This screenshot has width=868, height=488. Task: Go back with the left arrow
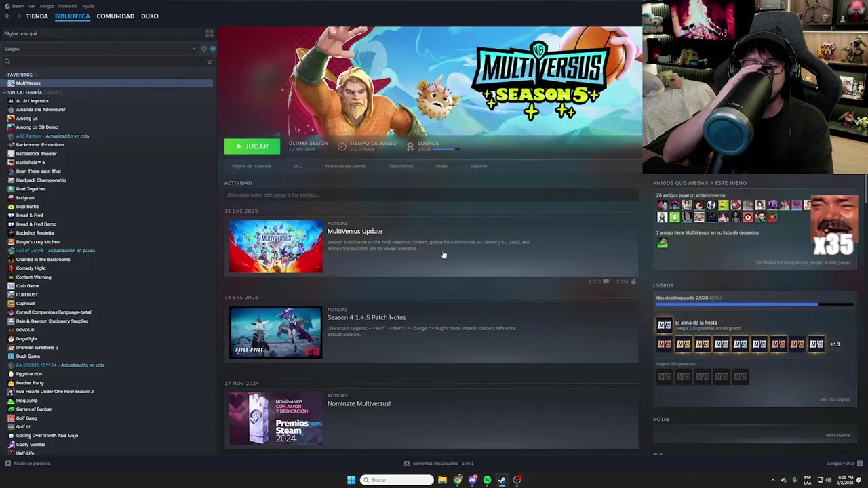click(7, 16)
